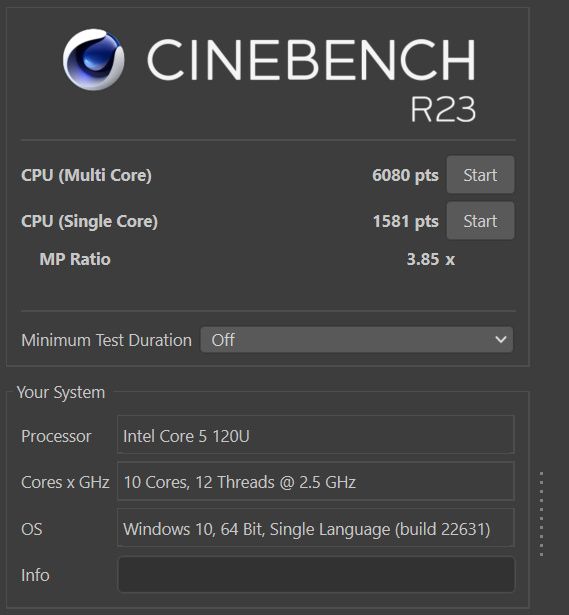Click the MP Ratio value 3.85 x
This screenshot has height=615, width=569.
[431, 259]
